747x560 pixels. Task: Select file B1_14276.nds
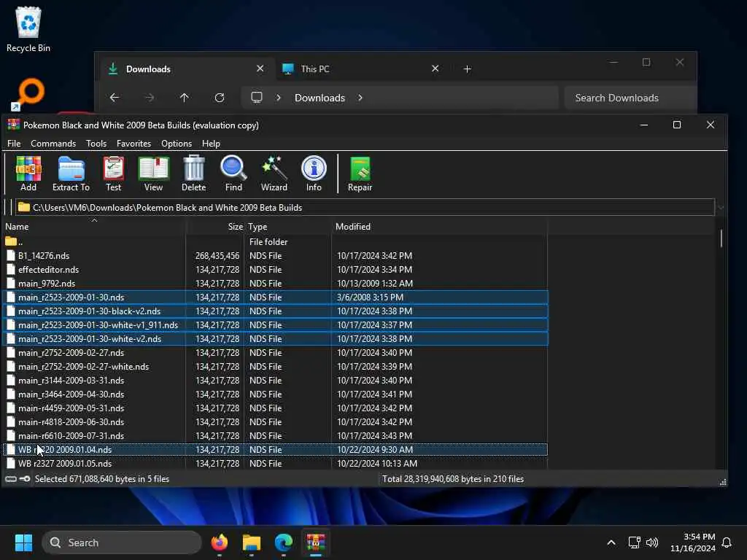pos(275,256)
